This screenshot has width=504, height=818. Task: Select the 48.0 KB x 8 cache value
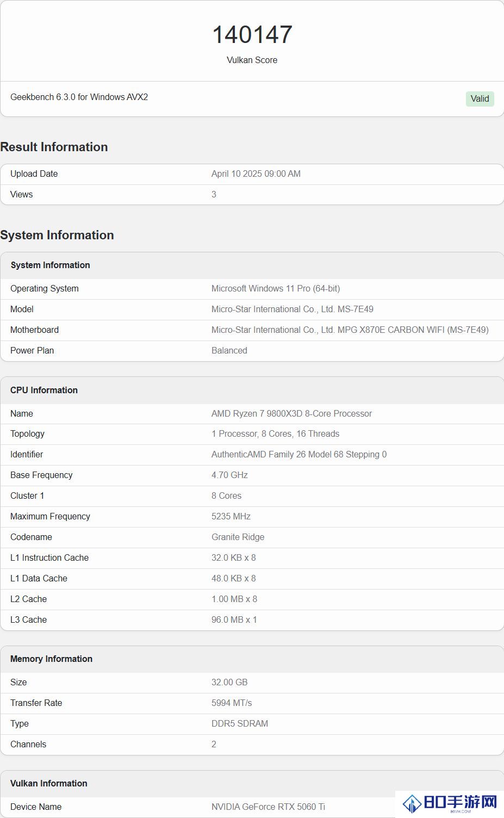point(234,578)
